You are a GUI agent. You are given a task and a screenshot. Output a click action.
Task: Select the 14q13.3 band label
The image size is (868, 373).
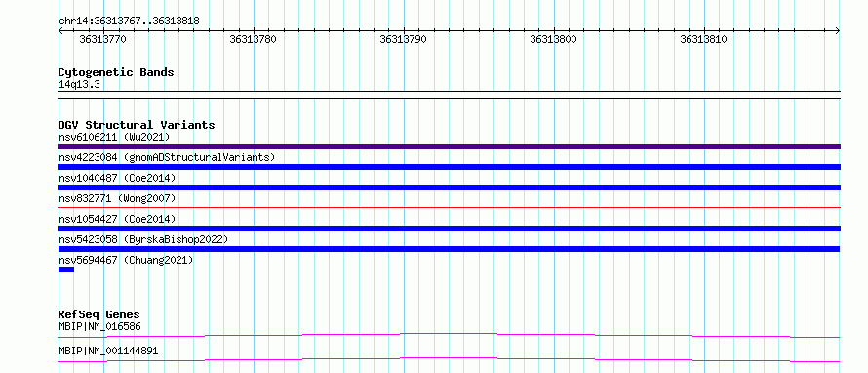(79, 85)
